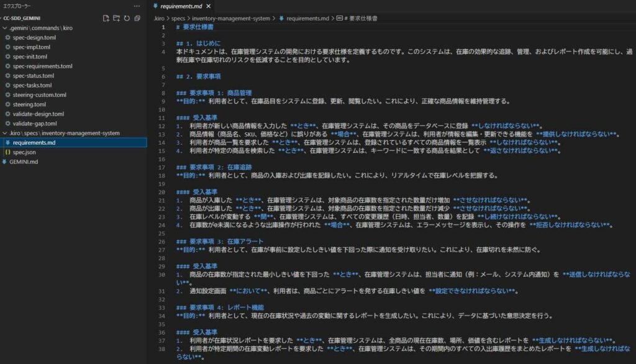Screen dimensions: 636x364
Task: Collapse all folders in Explorer
Action: pyautogui.click(x=137, y=19)
